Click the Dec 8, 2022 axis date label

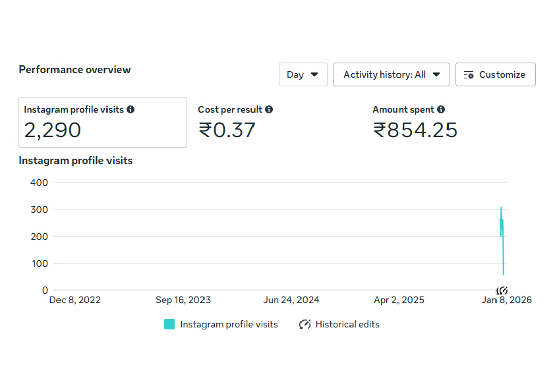click(x=75, y=300)
